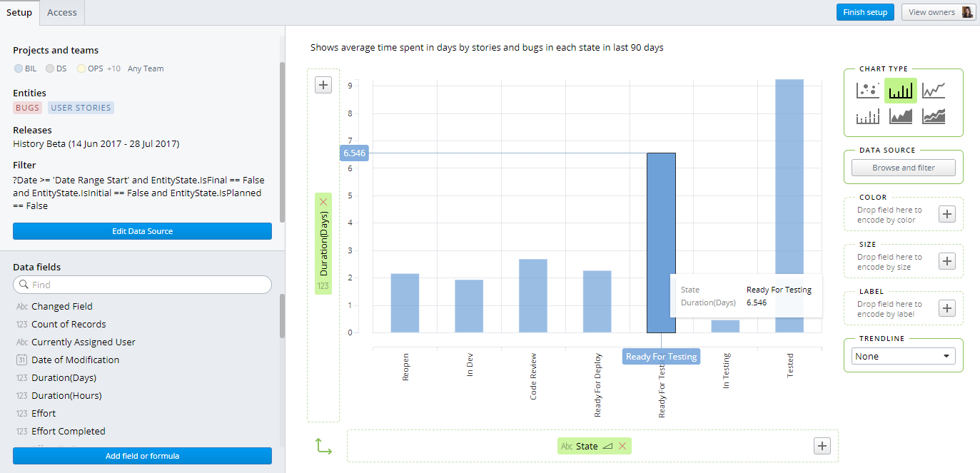Remove the Duration(Days) axis field
This screenshot has width=980, height=473.
click(323, 201)
